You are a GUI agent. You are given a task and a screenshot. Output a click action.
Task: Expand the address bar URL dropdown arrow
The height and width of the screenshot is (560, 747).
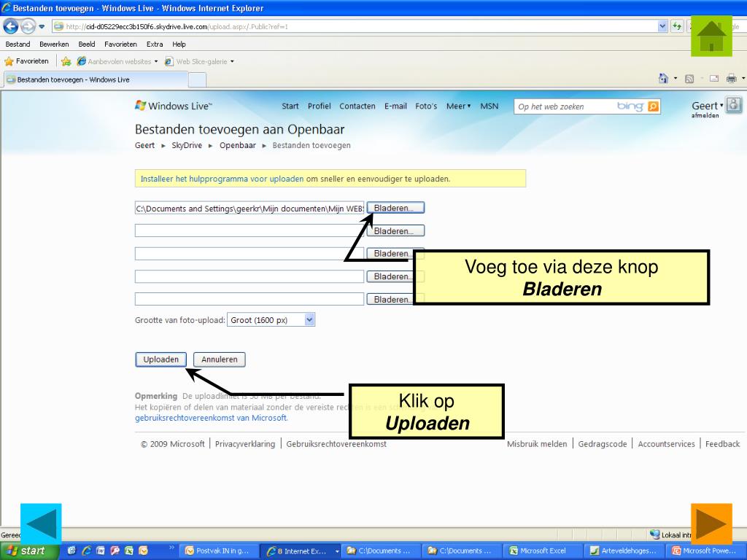click(x=662, y=27)
